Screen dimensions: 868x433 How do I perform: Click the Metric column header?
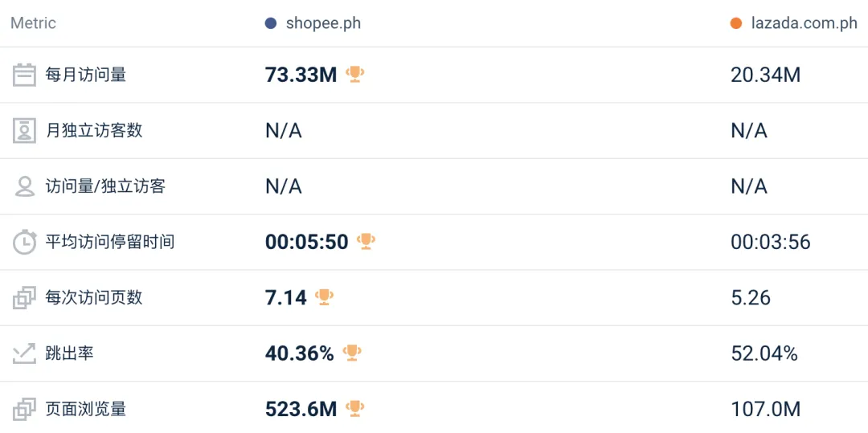33,23
